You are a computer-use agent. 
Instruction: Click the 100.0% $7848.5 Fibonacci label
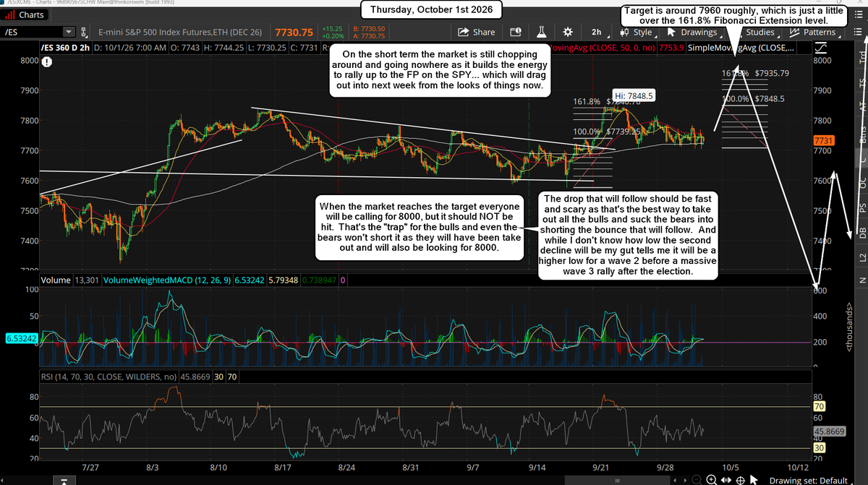click(753, 98)
